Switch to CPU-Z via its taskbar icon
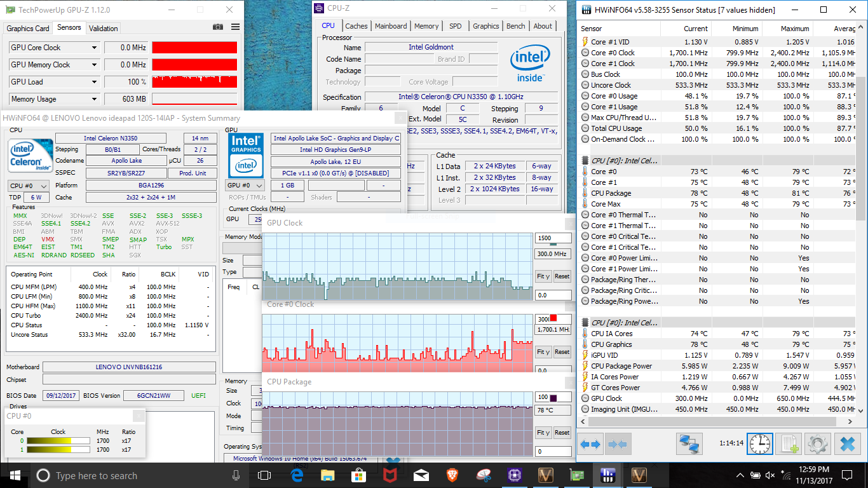868x488 pixels. pos(514,475)
